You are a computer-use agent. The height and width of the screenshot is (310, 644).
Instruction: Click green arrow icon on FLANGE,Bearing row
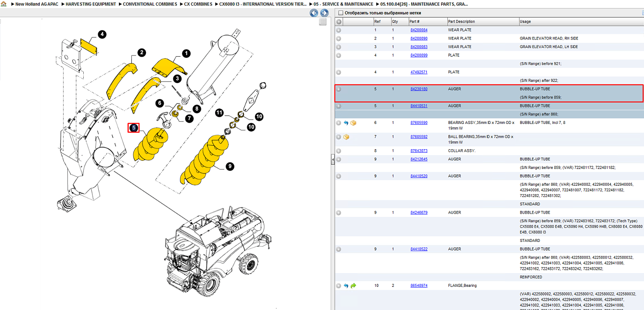click(x=353, y=286)
